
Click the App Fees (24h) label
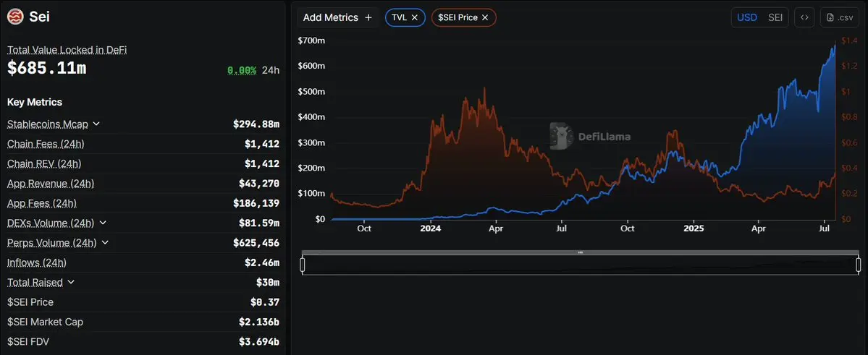click(x=41, y=203)
